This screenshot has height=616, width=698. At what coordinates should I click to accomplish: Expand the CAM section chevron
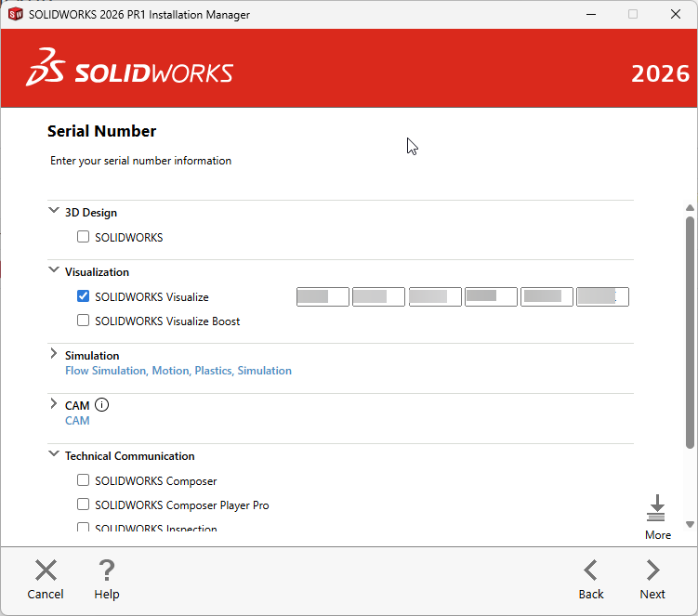53,403
